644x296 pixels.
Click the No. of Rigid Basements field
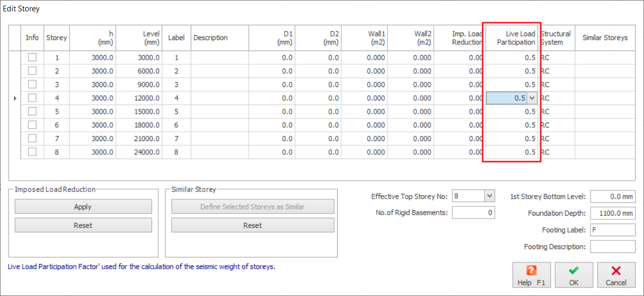pyautogui.click(x=473, y=213)
